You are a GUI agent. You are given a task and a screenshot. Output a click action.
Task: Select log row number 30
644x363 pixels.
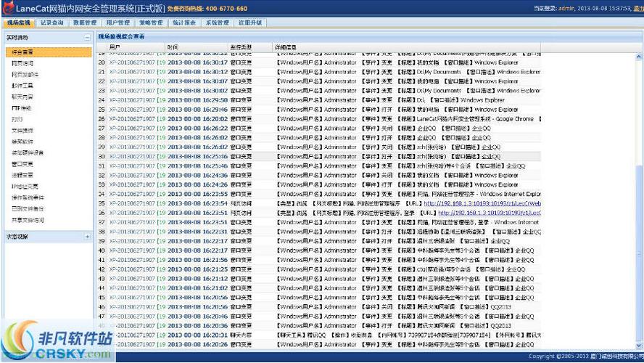coord(319,157)
